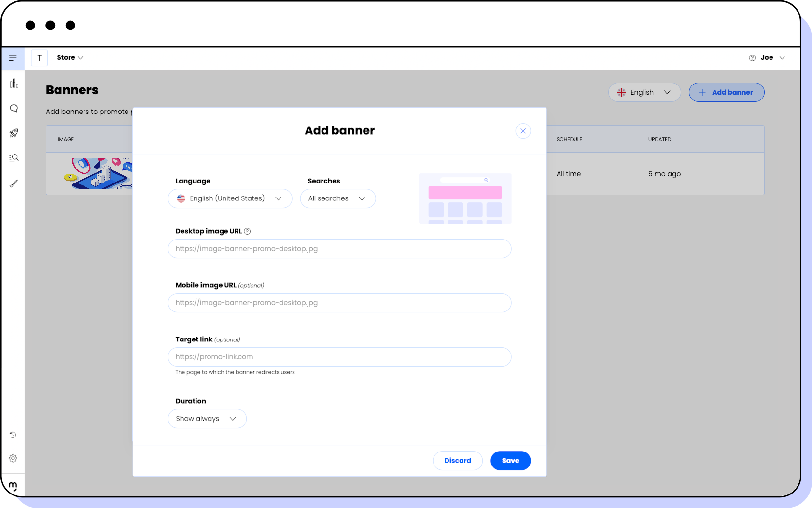This screenshot has width=812, height=508.
Task: Click the banner layout preview illustration
Action: (465, 198)
